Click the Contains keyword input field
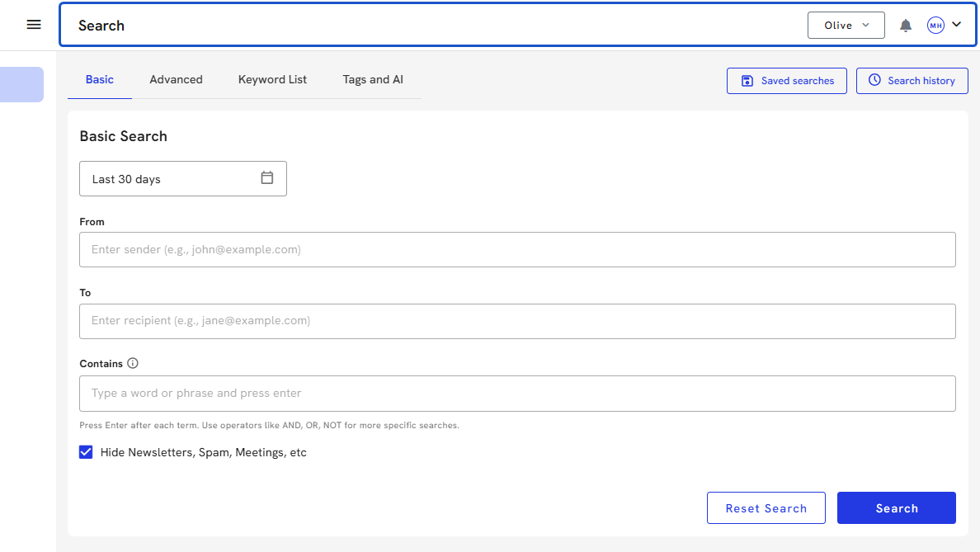 517,394
